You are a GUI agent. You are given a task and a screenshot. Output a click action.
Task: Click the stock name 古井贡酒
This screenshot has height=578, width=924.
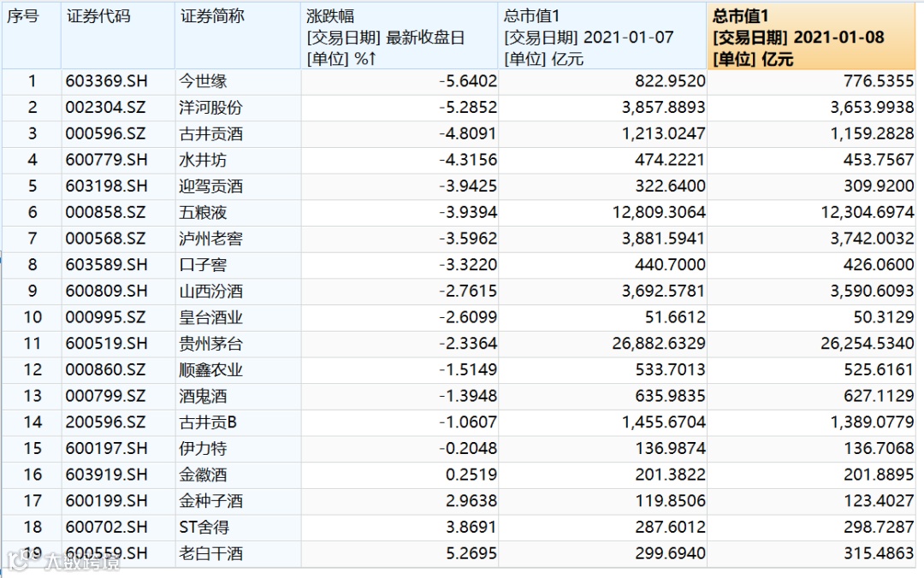210,133
